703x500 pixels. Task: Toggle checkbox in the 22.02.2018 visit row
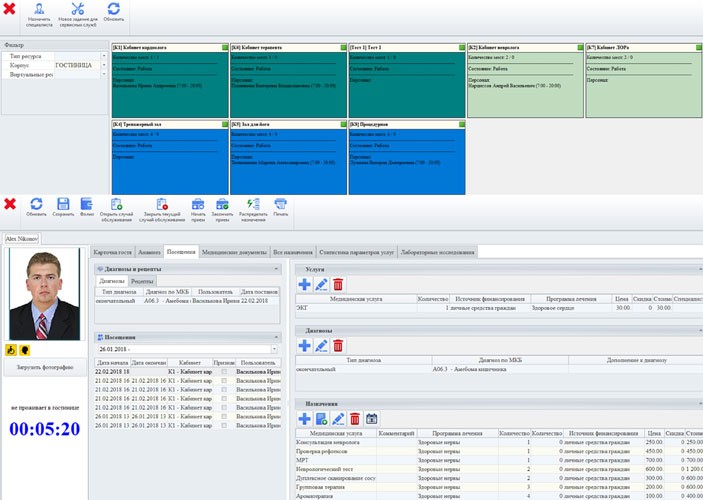[224, 372]
